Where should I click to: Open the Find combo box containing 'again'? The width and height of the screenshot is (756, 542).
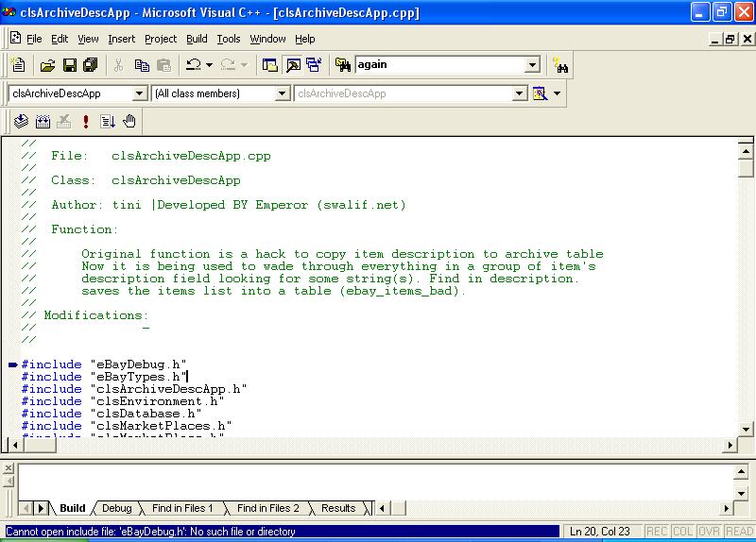tap(532, 65)
